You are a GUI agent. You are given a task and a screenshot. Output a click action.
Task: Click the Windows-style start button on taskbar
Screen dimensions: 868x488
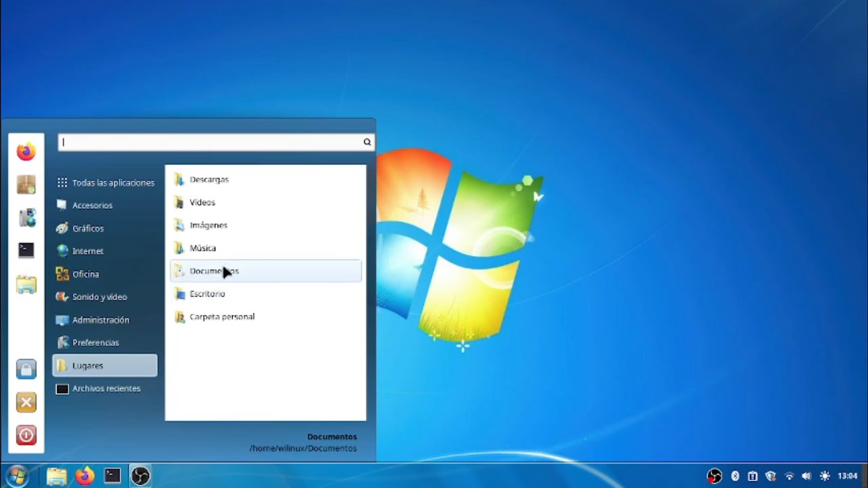point(18,476)
